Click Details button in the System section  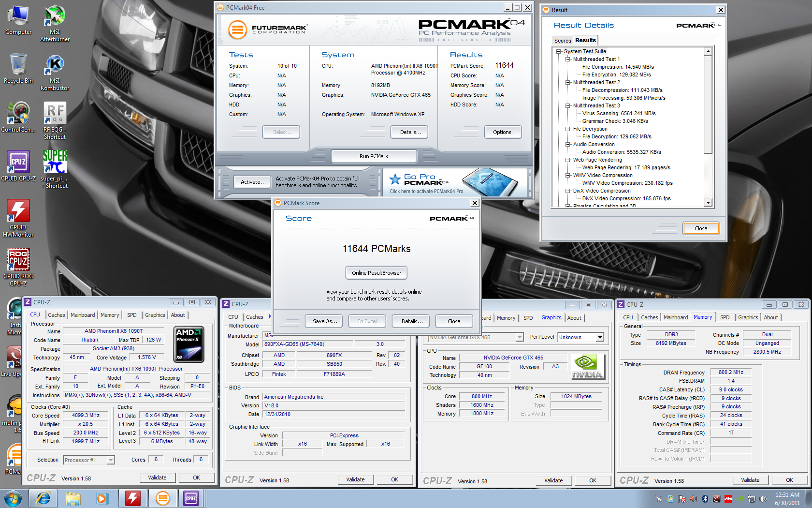(x=410, y=132)
